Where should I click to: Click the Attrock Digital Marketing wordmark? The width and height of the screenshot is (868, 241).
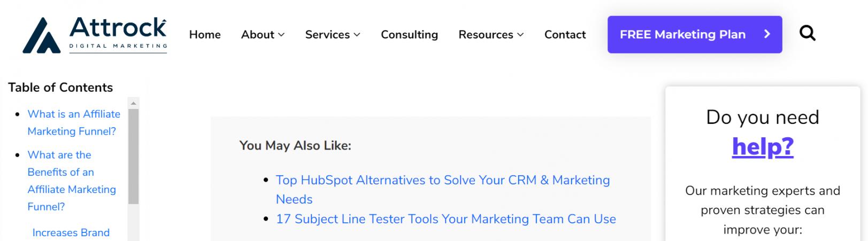[118, 33]
